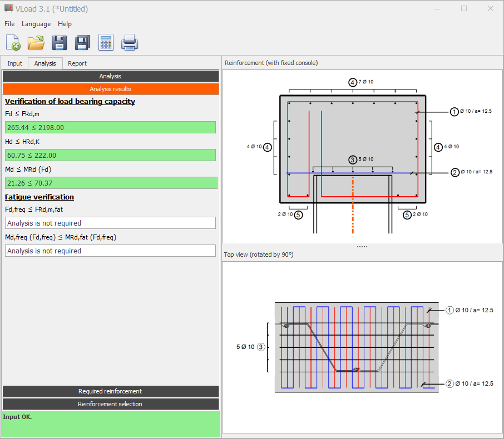Screen dimensions: 504x439
Task: Click the Save As double-floppy icon
Action: [82, 43]
